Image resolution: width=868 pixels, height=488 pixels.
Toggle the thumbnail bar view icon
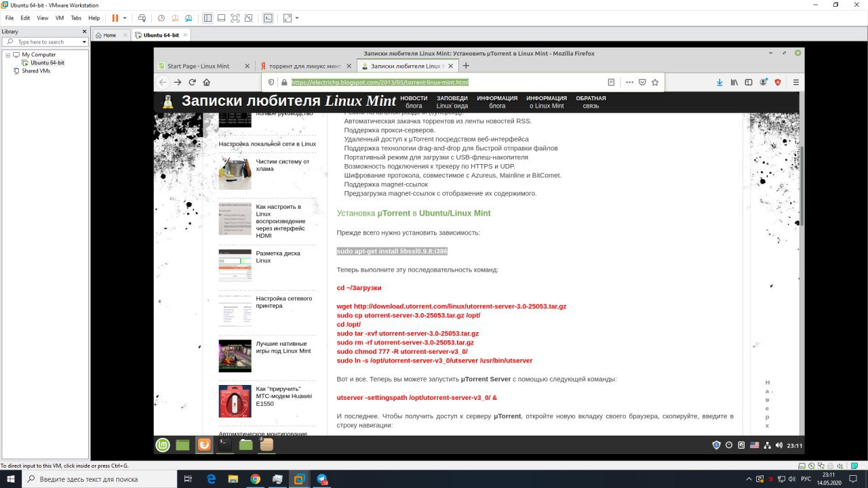pyautogui.click(x=221, y=18)
